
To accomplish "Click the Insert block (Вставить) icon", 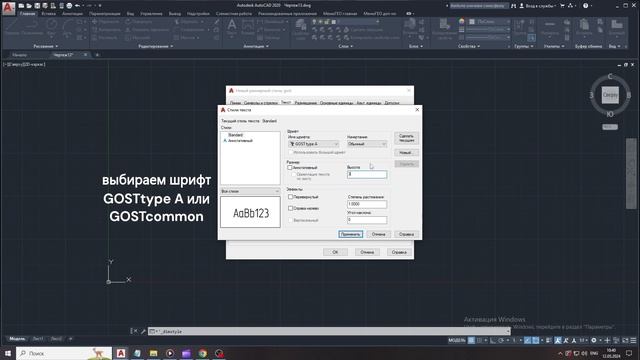I will click(x=410, y=27).
